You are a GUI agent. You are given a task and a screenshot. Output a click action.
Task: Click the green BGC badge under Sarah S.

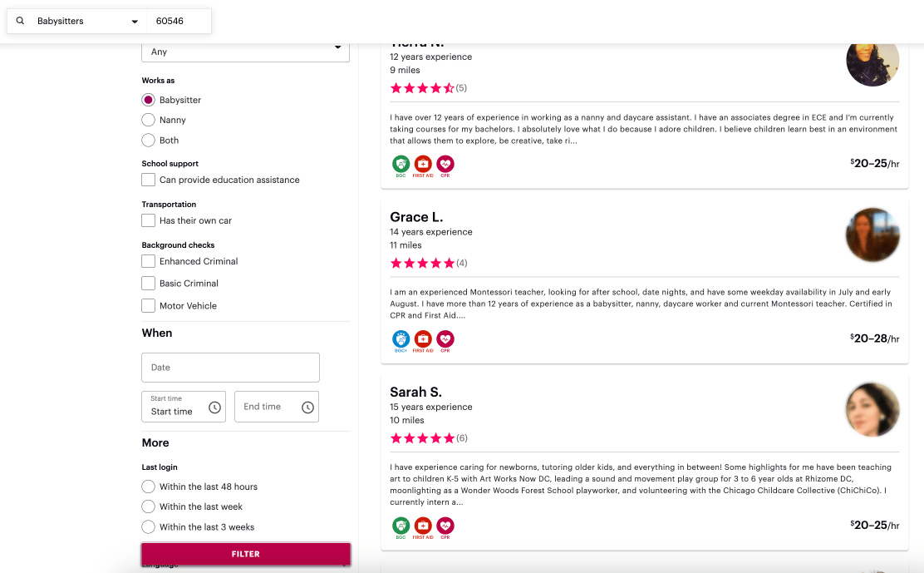point(401,526)
